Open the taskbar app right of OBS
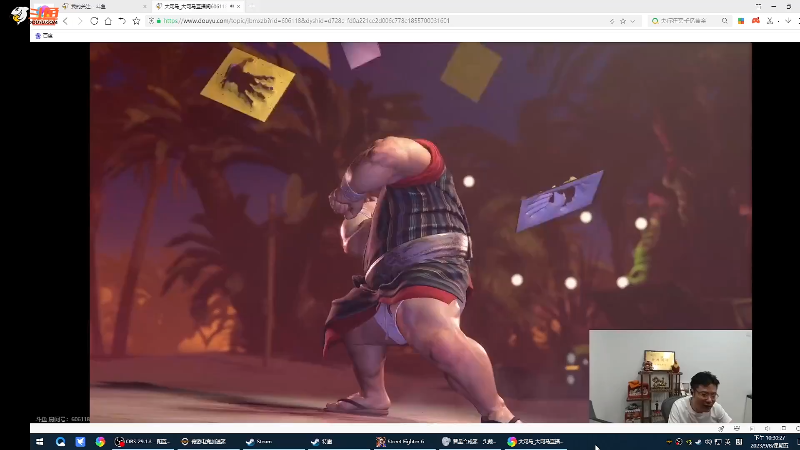 tap(208, 442)
